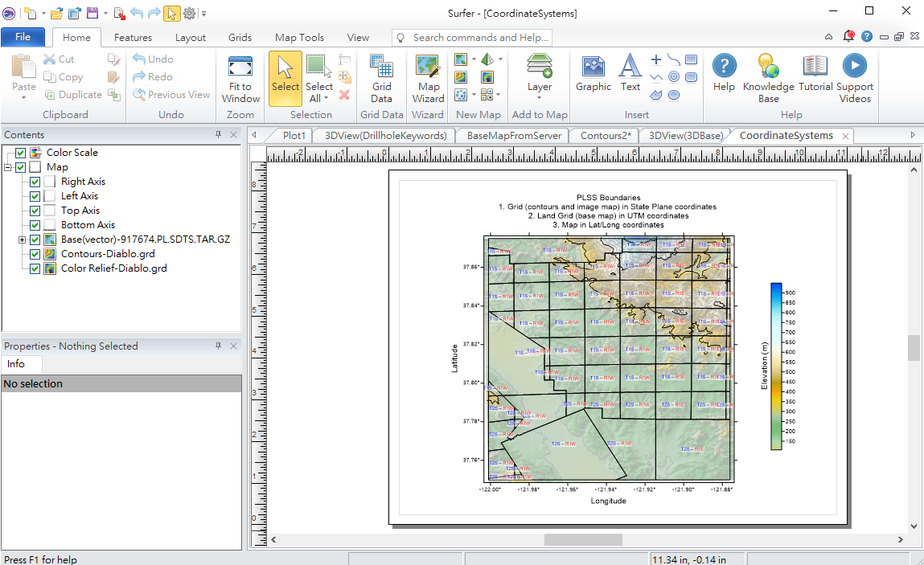Uncheck the Color Scale visibility checkbox
This screenshot has width=924, height=565.
(x=21, y=153)
